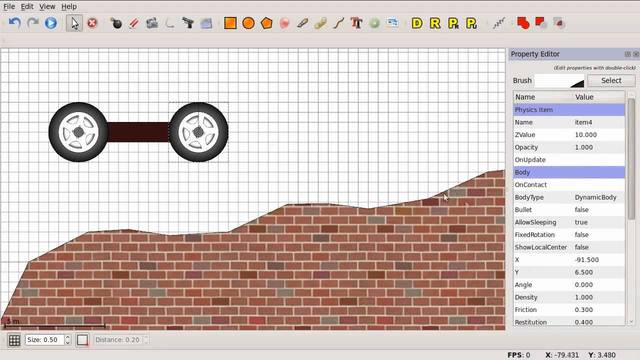The height and width of the screenshot is (360, 640).
Task: Adjust the grid Size stepper arrows
Action: click(68, 340)
